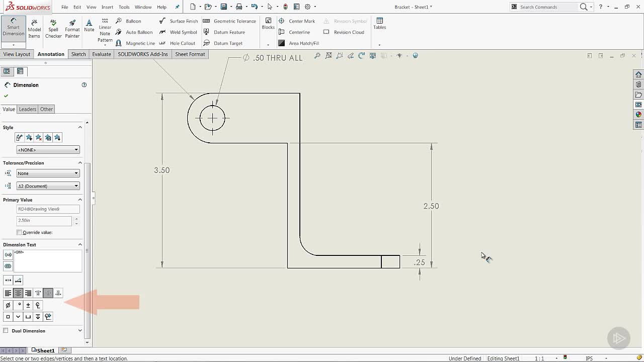644x362 pixels.
Task: Select the Format Painter tool
Action: [72, 29]
